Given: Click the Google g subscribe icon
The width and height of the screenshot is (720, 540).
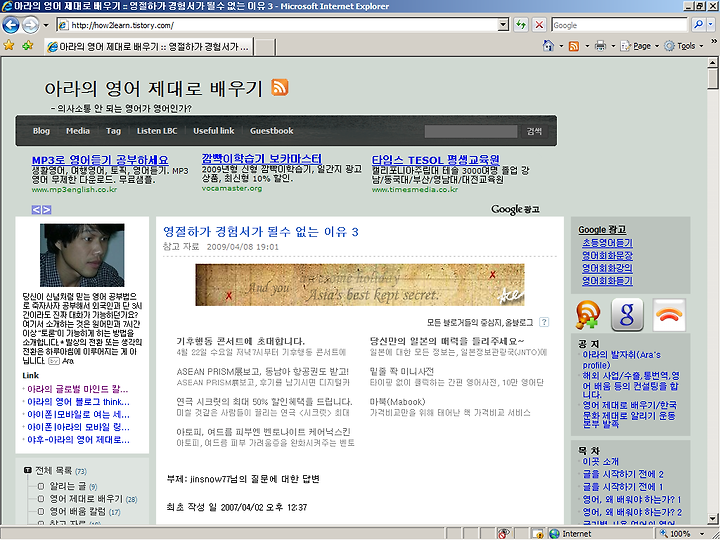Looking at the screenshot, I should (627, 315).
